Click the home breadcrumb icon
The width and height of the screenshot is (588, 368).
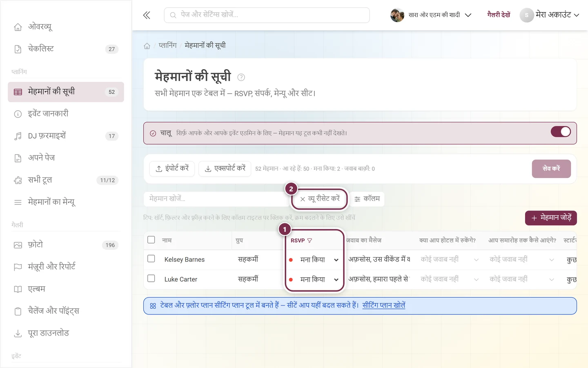coord(147,46)
